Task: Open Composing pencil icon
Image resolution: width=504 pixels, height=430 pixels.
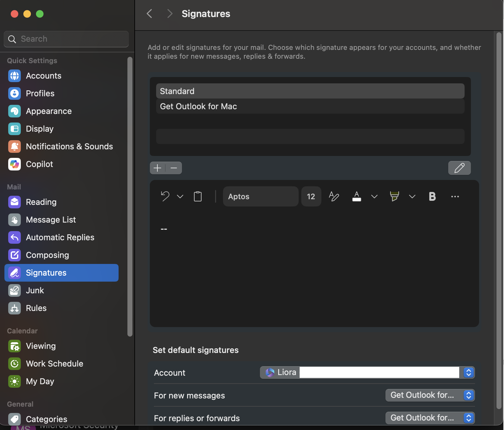Action: 15,255
